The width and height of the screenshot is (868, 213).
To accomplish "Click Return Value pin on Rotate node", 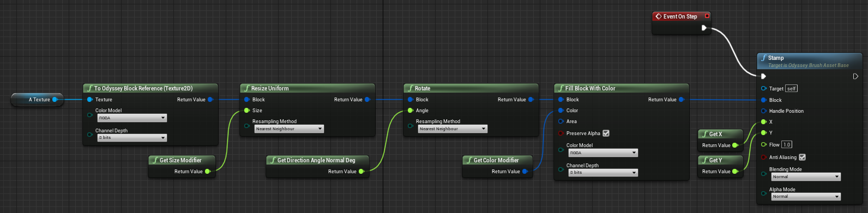I will pos(531,100).
